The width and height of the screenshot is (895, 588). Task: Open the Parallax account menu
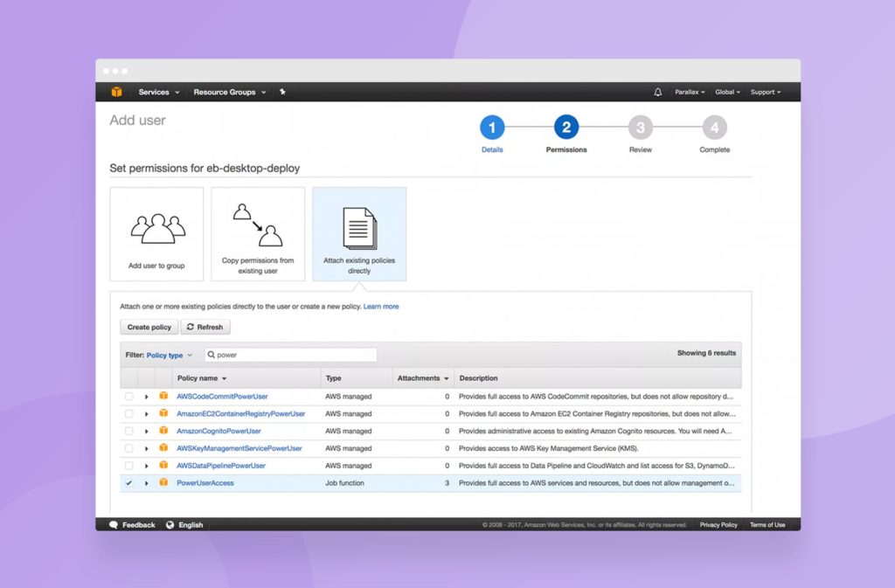tap(690, 92)
